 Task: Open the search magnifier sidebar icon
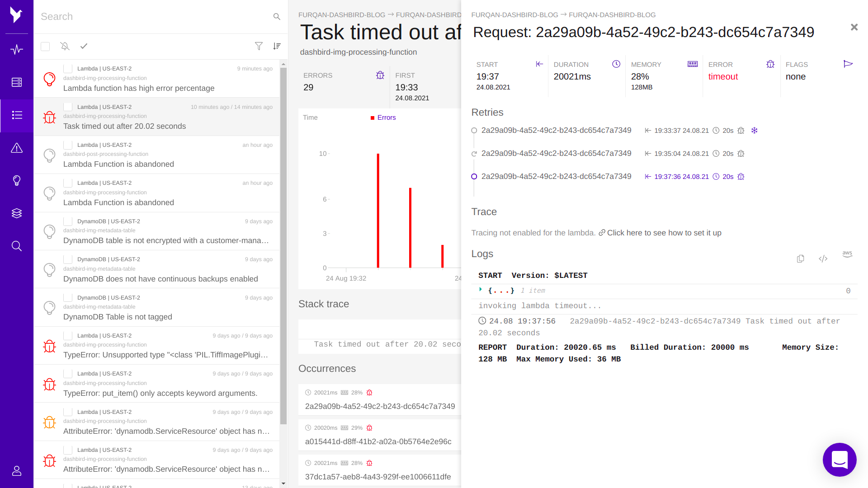pos(17,246)
